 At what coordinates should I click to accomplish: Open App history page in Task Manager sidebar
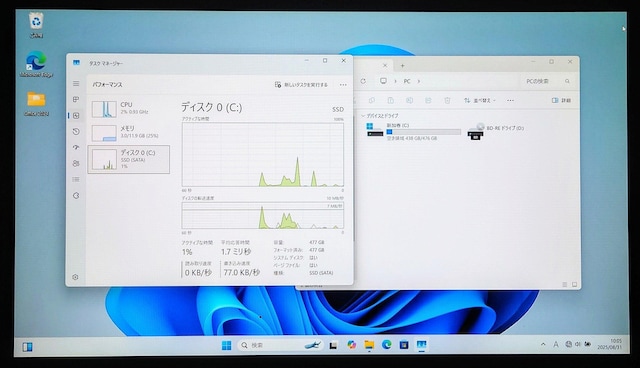click(76, 131)
